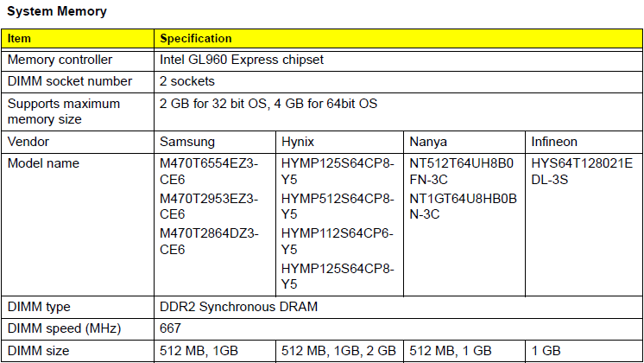The width and height of the screenshot is (644, 363).
Task: Select "Intel GL960 Express chipset" text
Action: 242,60
